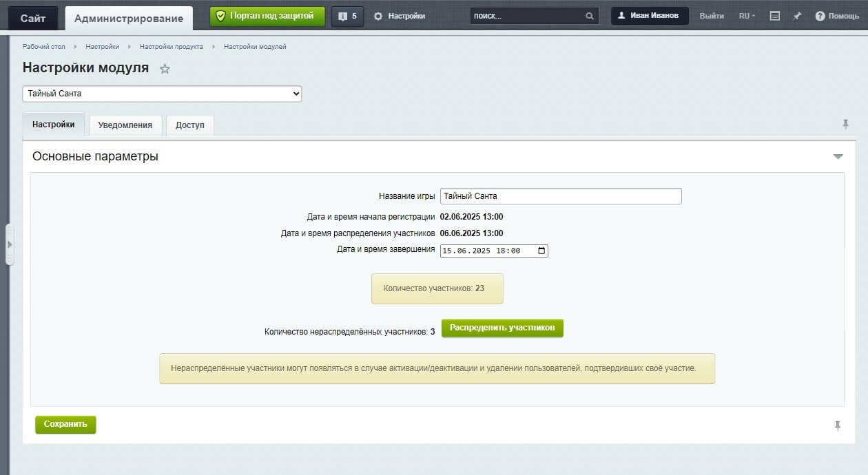Image resolution: width=868 pixels, height=475 pixels.
Task: Click the Распределить участников button
Action: point(502,328)
